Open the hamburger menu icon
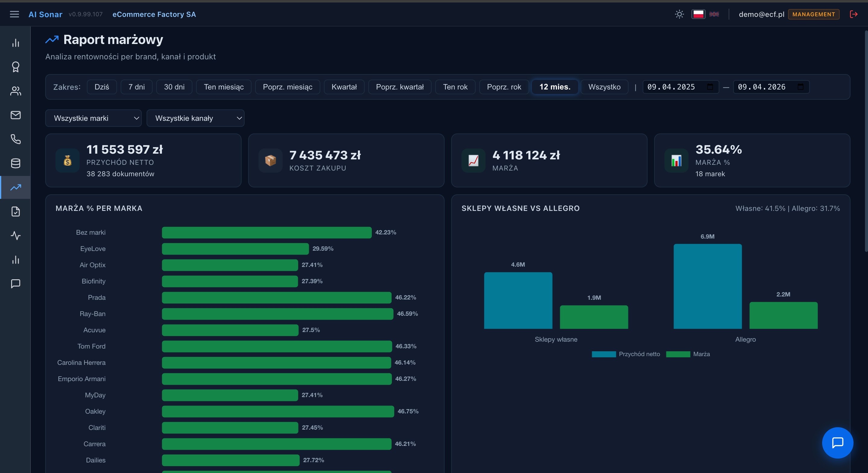 pos(14,14)
